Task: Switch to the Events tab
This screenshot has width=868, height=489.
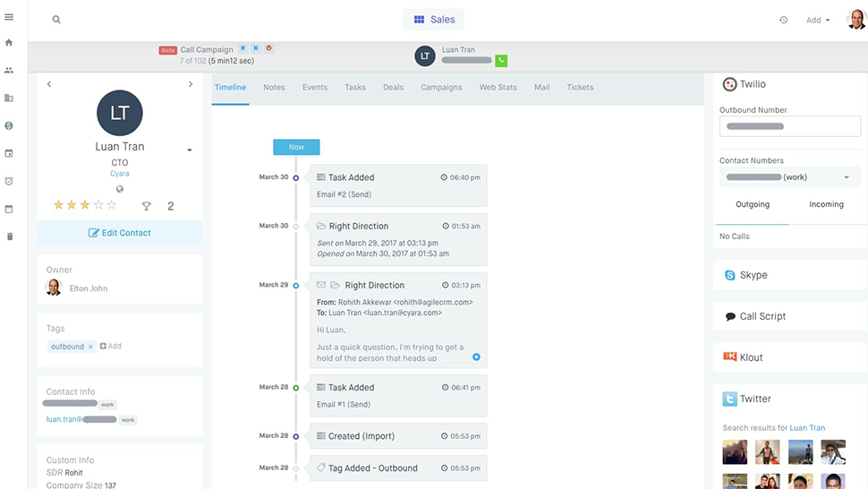Action: 314,88
